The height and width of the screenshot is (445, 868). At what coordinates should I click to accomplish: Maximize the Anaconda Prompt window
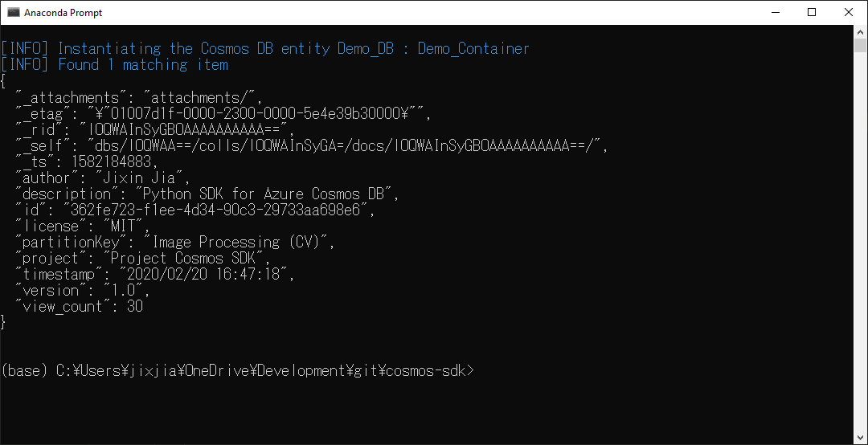(812, 13)
